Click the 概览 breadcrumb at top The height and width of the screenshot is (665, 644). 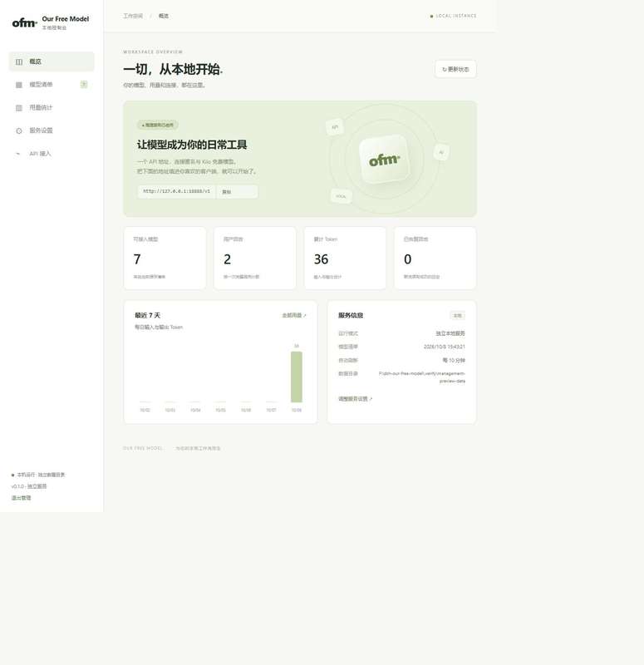[x=164, y=16]
